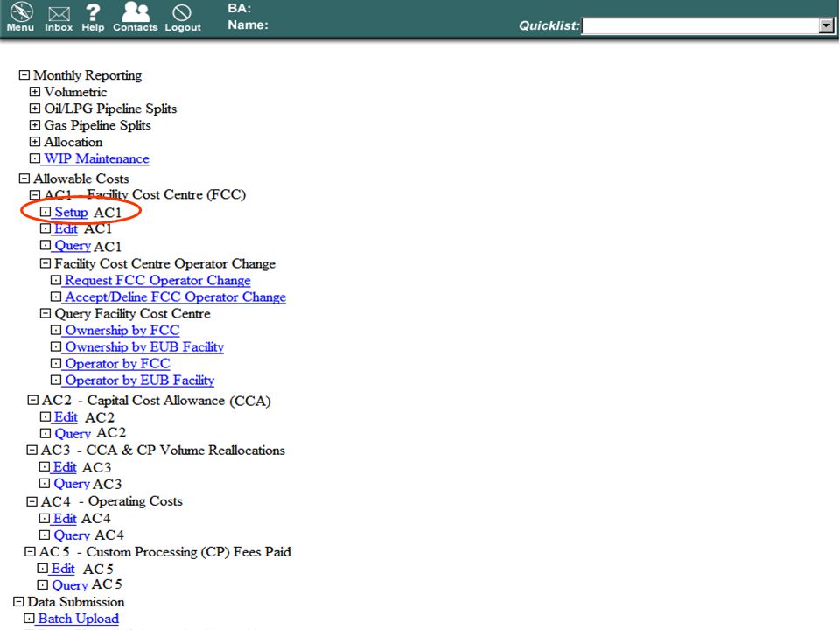This screenshot has height=630, width=840.
Task: Click the Edit AC2 link
Action: (66, 416)
